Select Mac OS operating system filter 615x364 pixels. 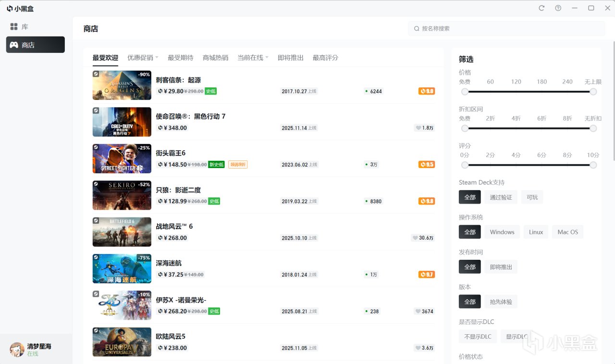(567, 232)
